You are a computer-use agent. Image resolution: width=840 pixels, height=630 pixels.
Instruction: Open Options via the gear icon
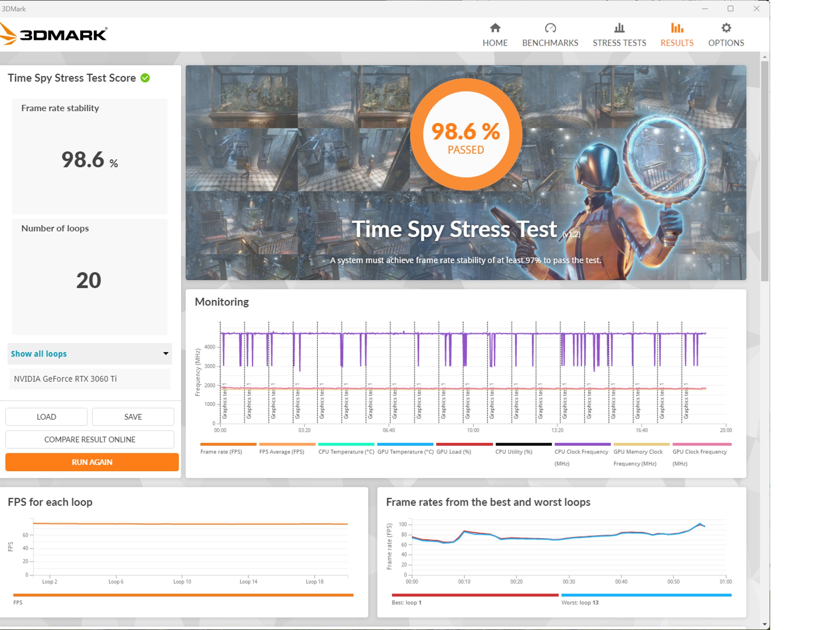726,28
